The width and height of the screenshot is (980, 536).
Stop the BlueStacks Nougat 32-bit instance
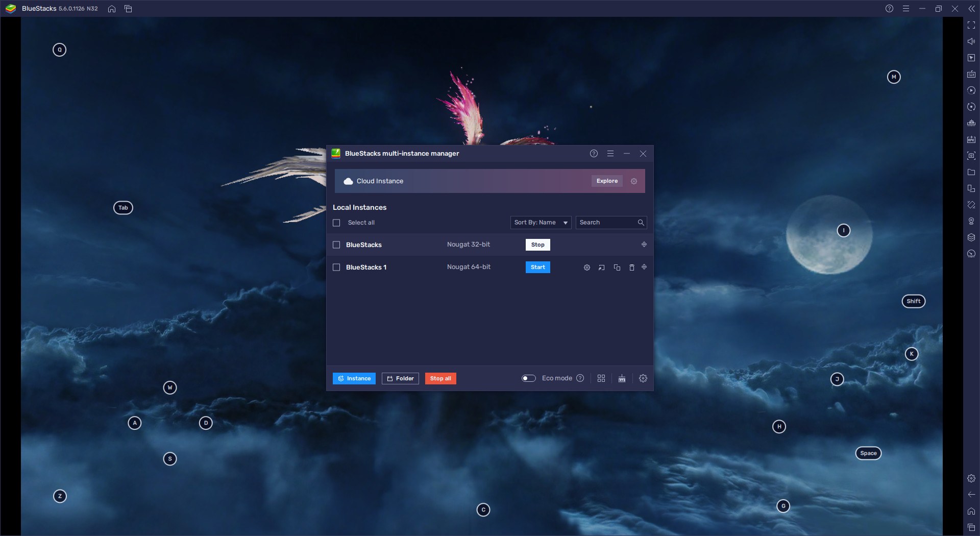pos(538,245)
